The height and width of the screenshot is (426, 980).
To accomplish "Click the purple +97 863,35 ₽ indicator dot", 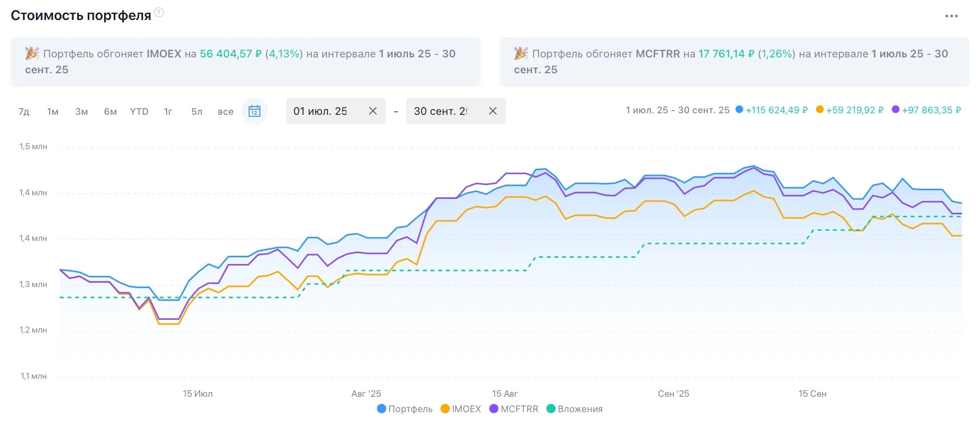I will pyautogui.click(x=895, y=109).
